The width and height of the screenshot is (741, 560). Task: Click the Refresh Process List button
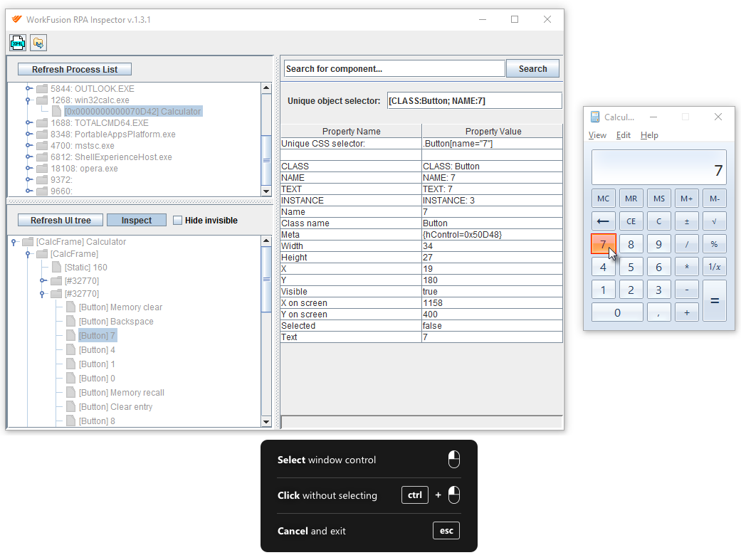75,70
